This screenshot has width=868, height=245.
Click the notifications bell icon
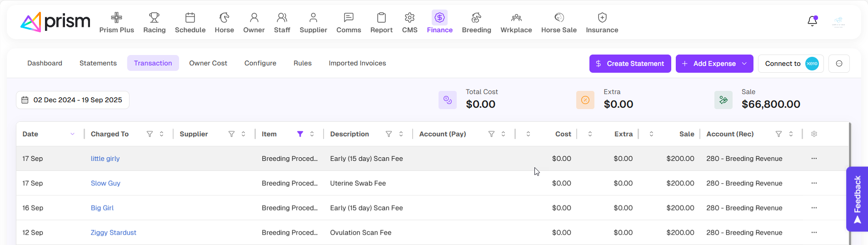pyautogui.click(x=812, y=21)
